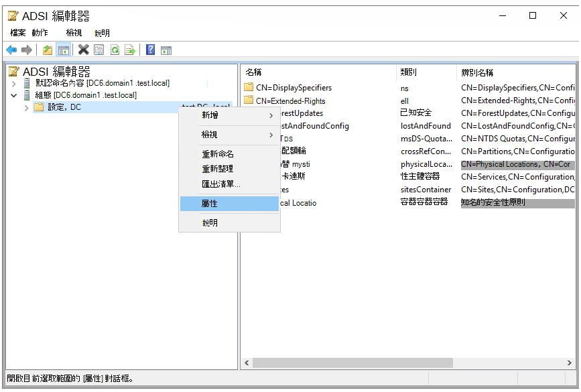Click the CN=NTDS Quotas distinguished name cell

click(x=518, y=139)
